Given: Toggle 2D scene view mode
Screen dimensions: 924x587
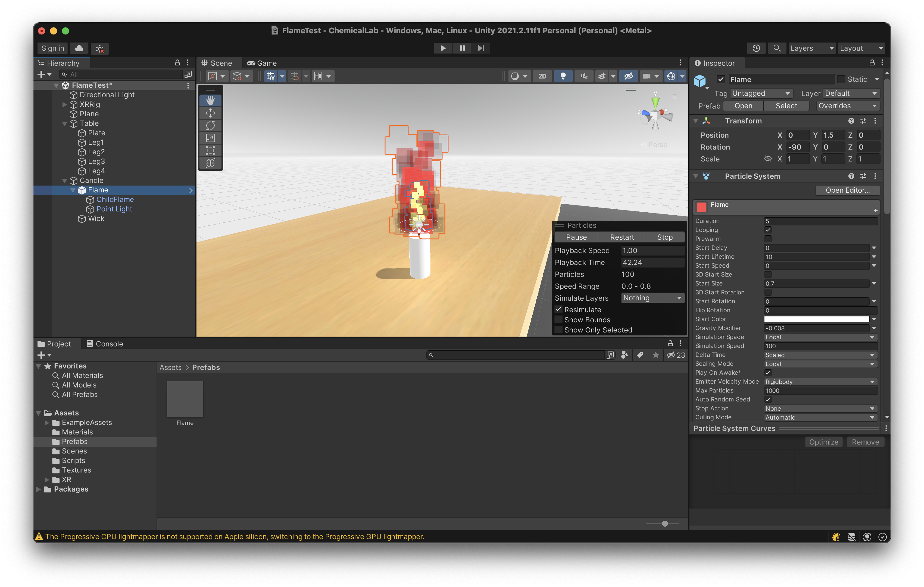Looking at the screenshot, I should 542,76.
